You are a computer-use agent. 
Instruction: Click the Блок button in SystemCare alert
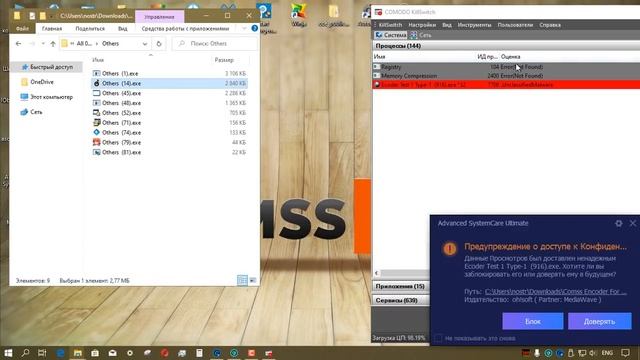tap(533, 321)
